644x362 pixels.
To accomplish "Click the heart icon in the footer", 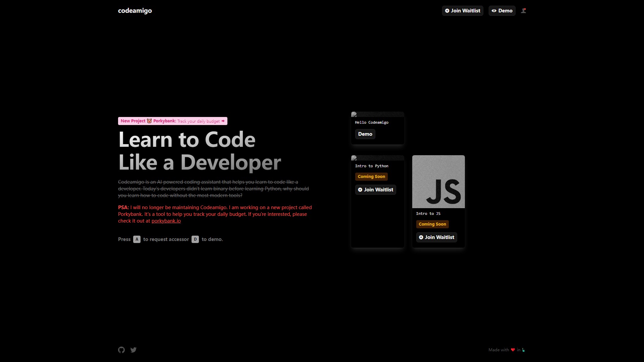I will [x=513, y=350].
